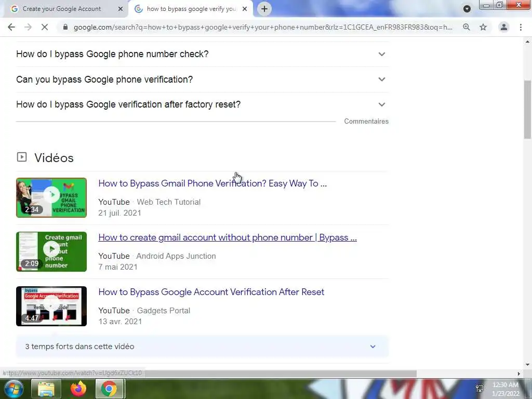Click the scroll down arrow of vertical scrollbar

coord(527,365)
